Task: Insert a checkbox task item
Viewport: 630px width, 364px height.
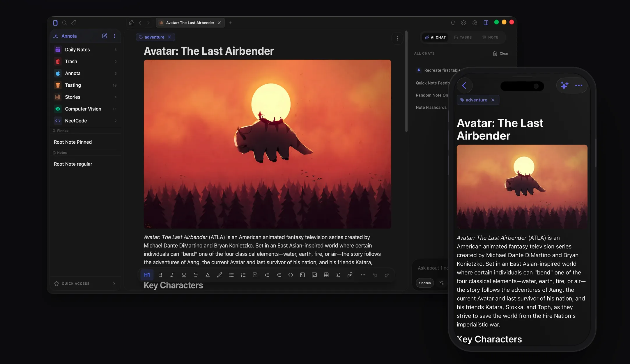Action: (x=255, y=275)
